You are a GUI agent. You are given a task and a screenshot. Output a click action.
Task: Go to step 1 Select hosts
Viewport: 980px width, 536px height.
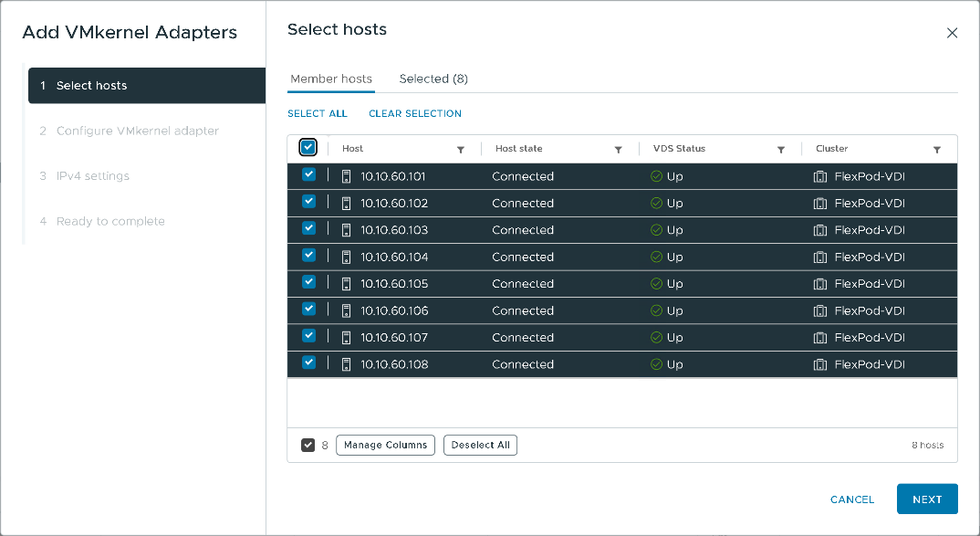pyautogui.click(x=147, y=86)
